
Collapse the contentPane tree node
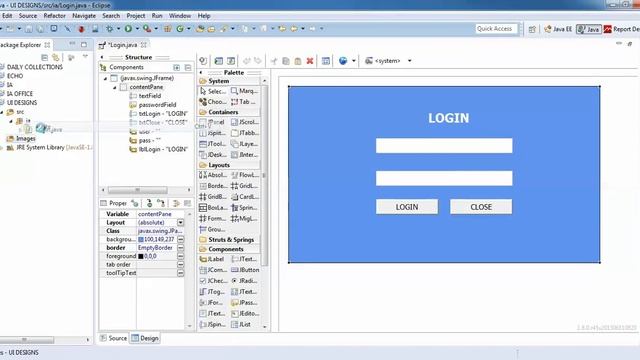click(115, 87)
